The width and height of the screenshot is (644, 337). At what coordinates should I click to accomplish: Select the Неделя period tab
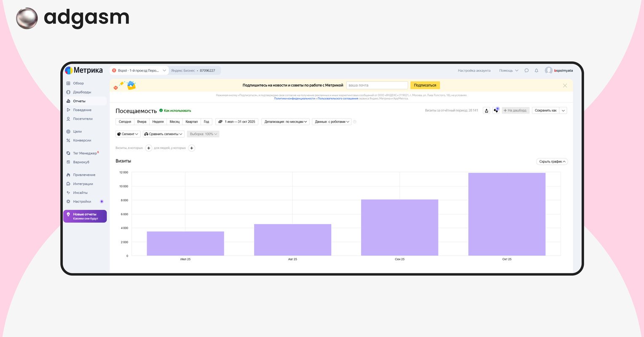coord(158,122)
